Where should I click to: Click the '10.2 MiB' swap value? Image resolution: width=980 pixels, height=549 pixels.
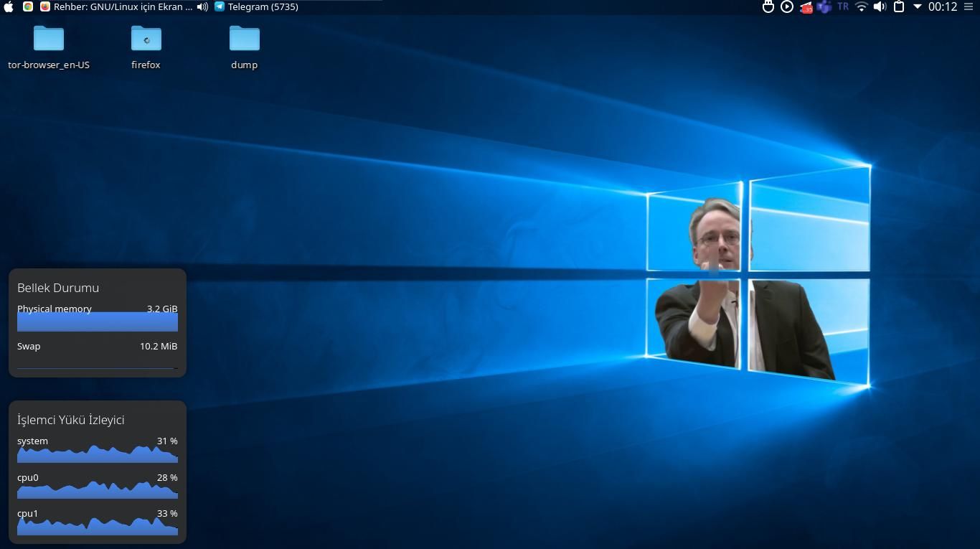tap(159, 346)
